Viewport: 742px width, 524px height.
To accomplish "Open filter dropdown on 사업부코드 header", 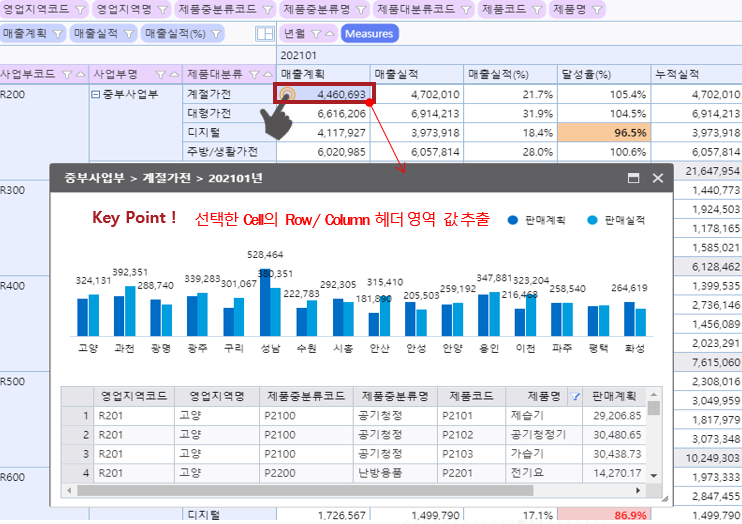I will click(66, 74).
